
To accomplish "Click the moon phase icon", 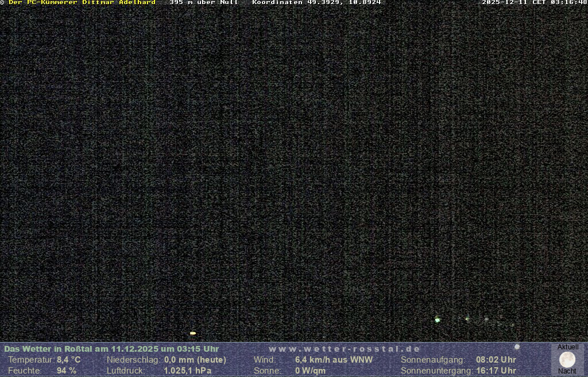I will pos(567,360).
